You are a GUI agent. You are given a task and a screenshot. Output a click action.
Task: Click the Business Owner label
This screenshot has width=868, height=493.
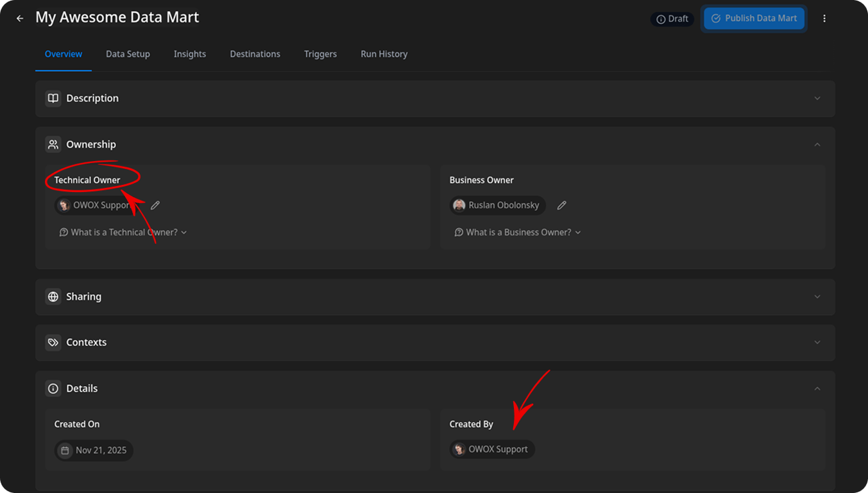pyautogui.click(x=482, y=180)
